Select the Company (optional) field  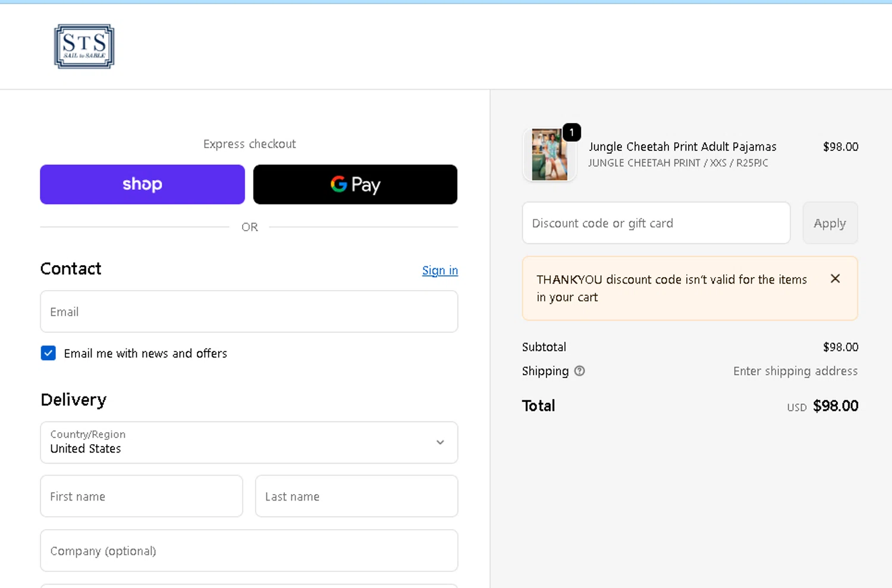[x=249, y=551]
